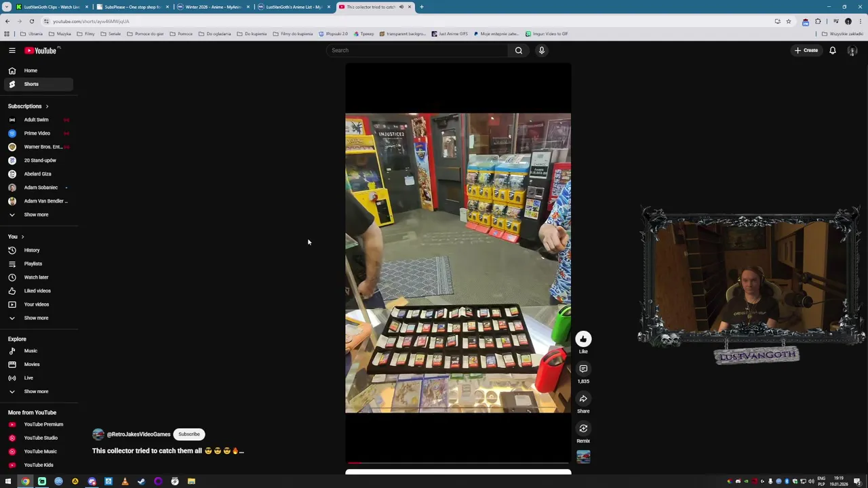The width and height of the screenshot is (868, 488).
Task: Open the notifications bell
Action: coord(832,50)
